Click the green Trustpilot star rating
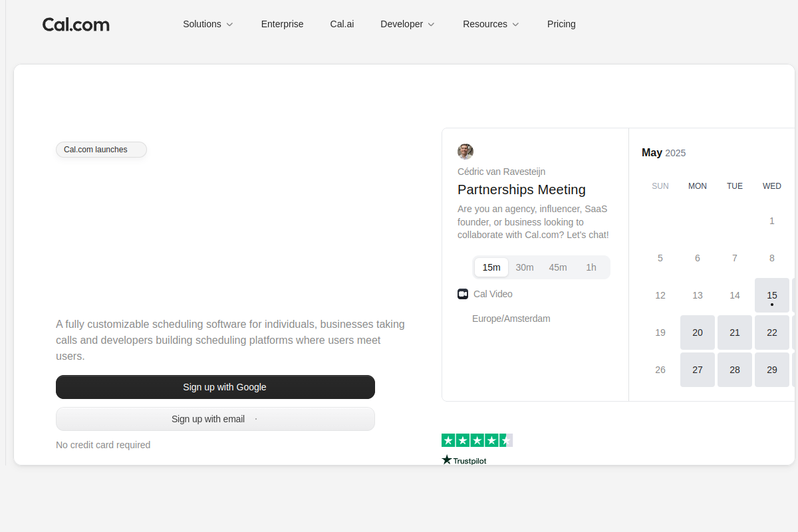798x532 pixels. click(477, 440)
